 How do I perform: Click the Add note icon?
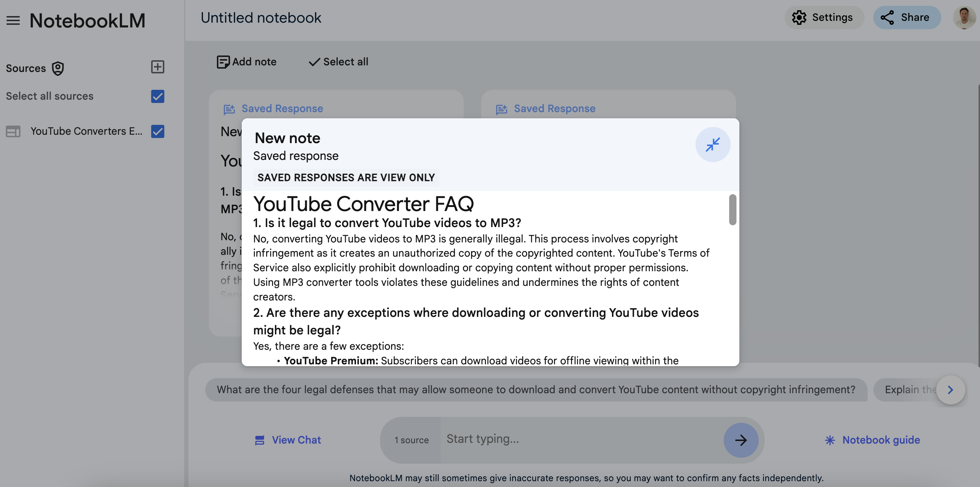click(223, 62)
